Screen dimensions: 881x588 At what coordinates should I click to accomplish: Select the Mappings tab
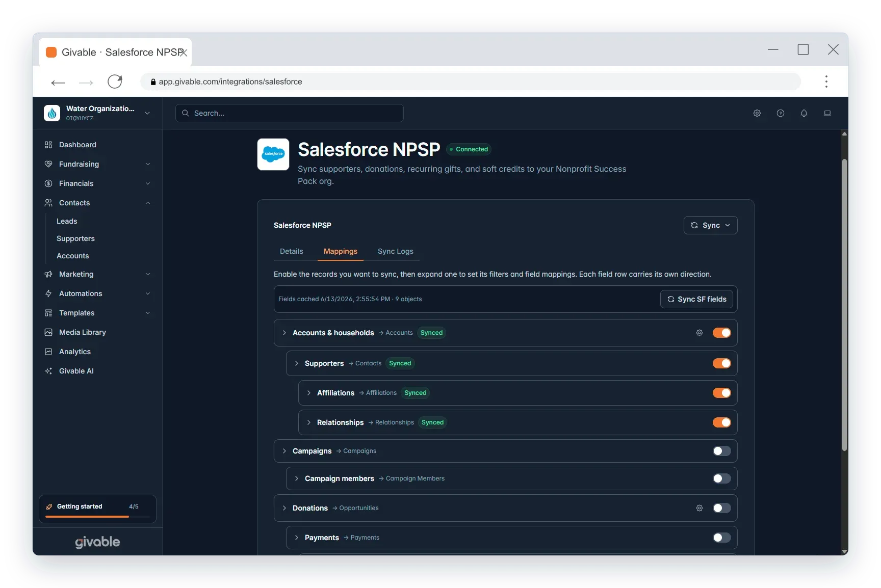coord(341,251)
